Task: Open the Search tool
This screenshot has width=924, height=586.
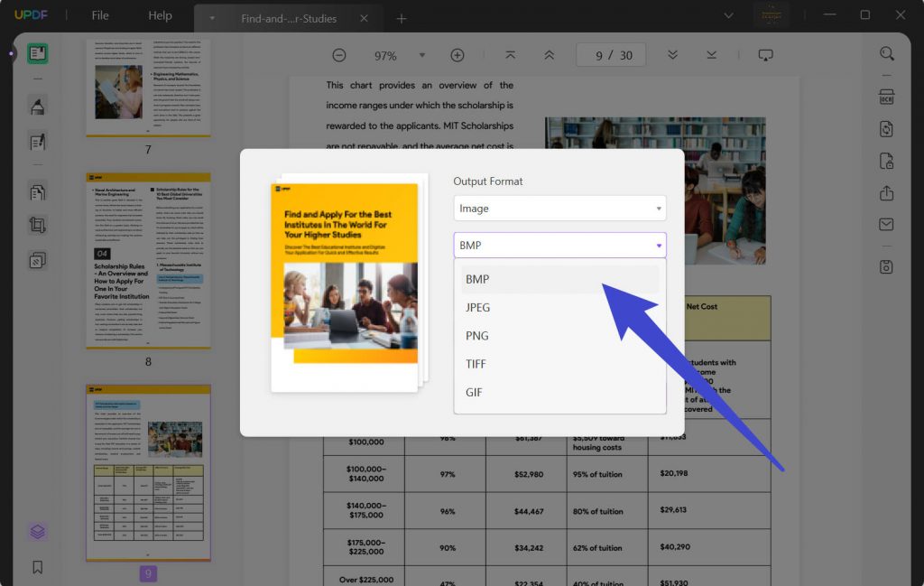Action: [886, 53]
